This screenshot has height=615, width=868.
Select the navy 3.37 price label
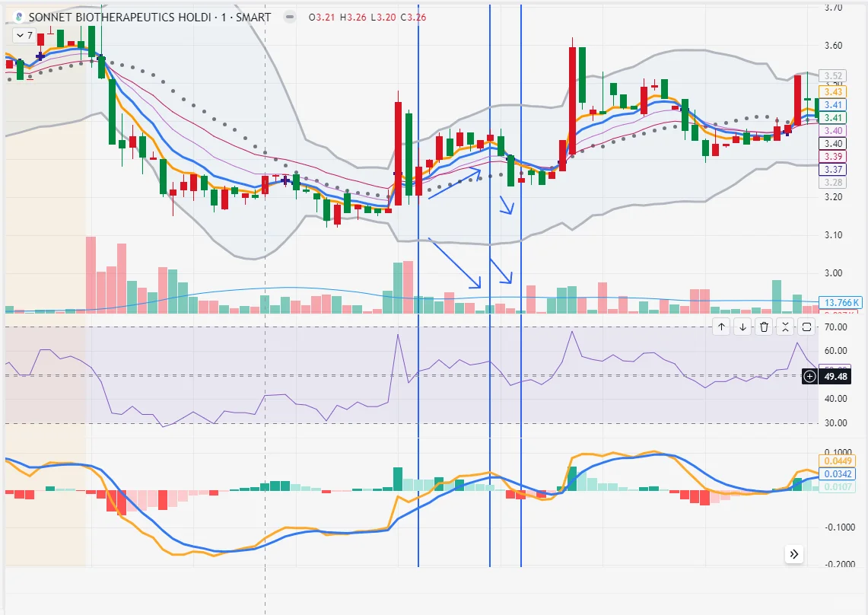832,170
